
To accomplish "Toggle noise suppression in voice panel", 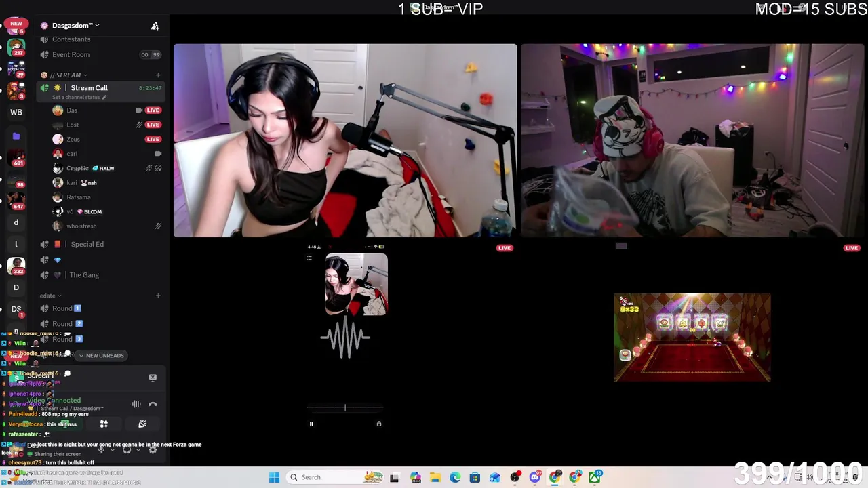I will point(136,404).
